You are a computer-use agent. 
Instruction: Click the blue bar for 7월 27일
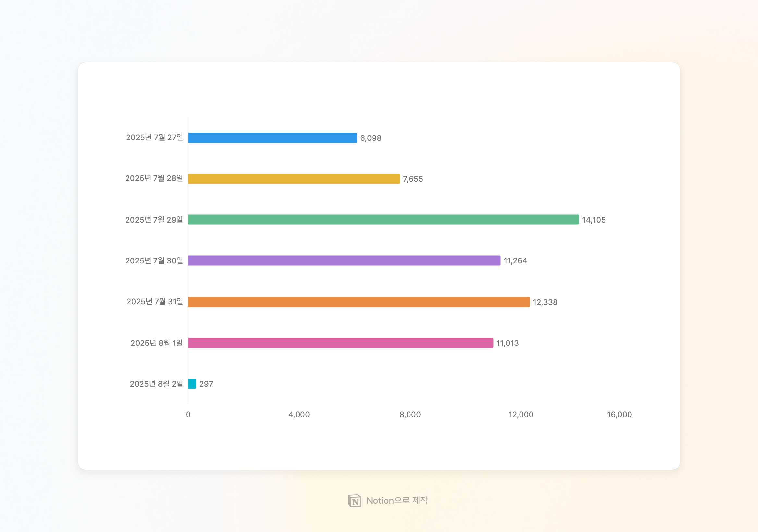point(272,138)
